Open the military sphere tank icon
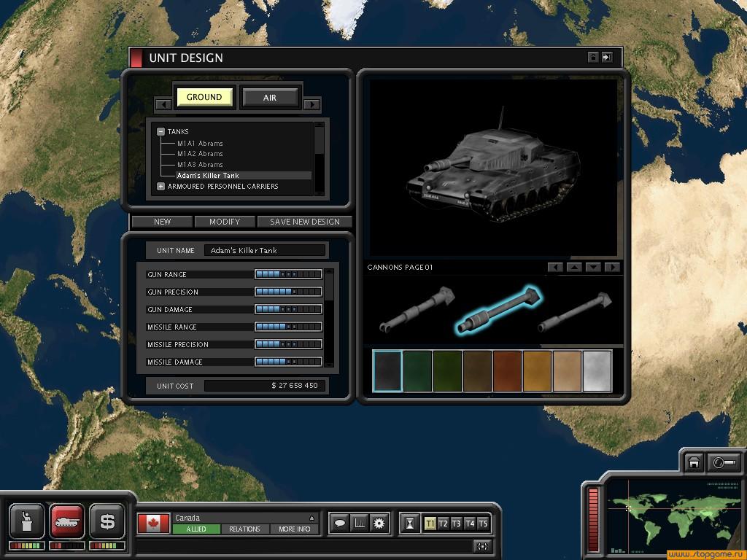The width and height of the screenshot is (747, 560). (67, 521)
